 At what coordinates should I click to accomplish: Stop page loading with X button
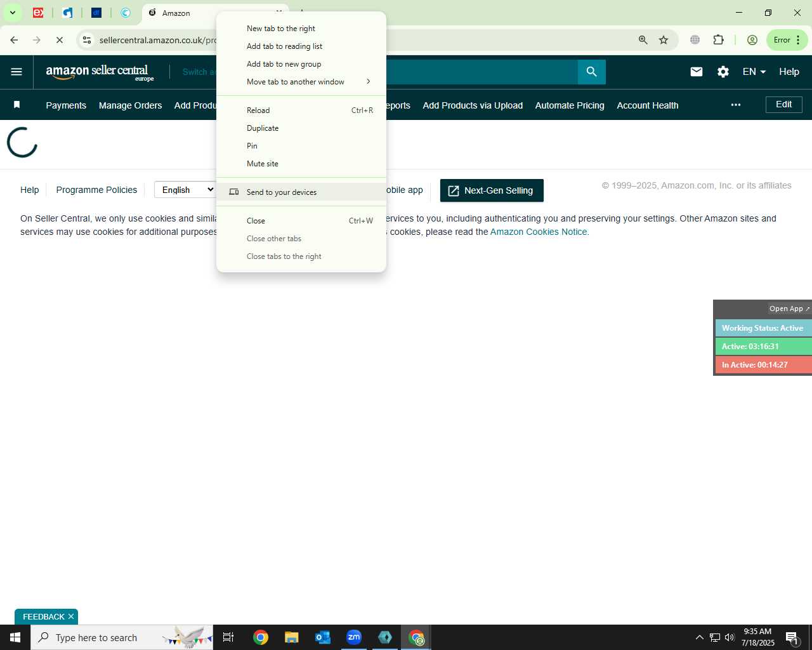[60, 40]
